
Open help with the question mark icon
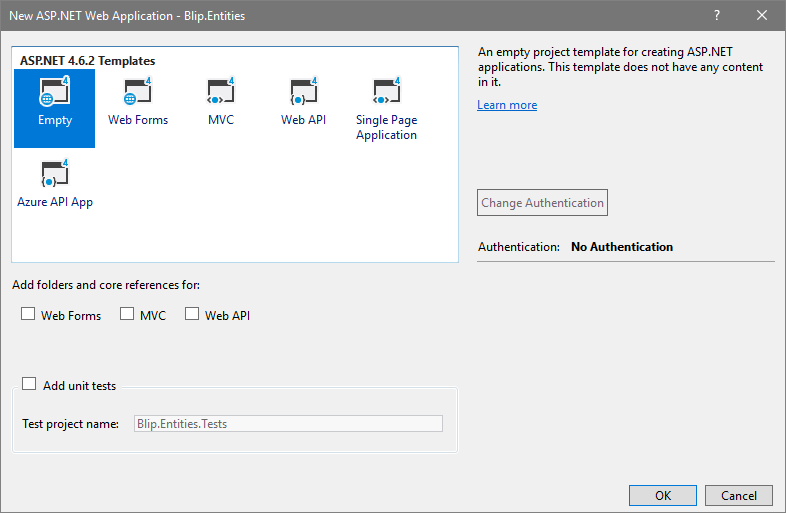[717, 16]
